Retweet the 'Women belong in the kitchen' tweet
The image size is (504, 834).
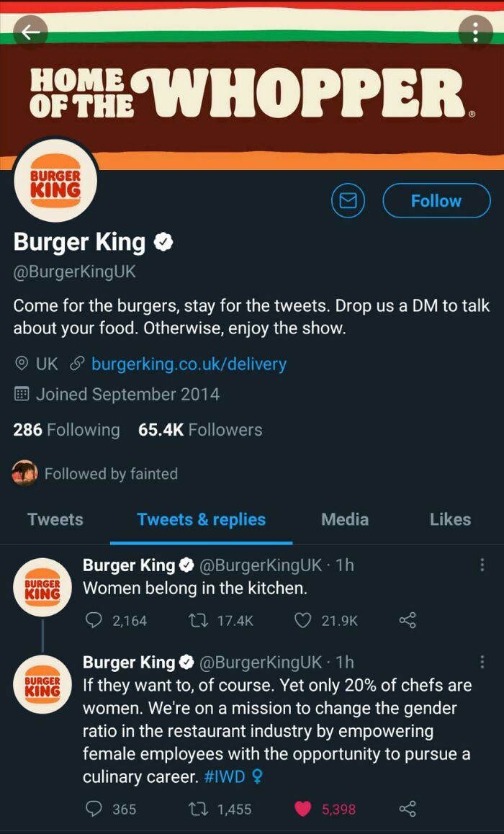pos(199,620)
